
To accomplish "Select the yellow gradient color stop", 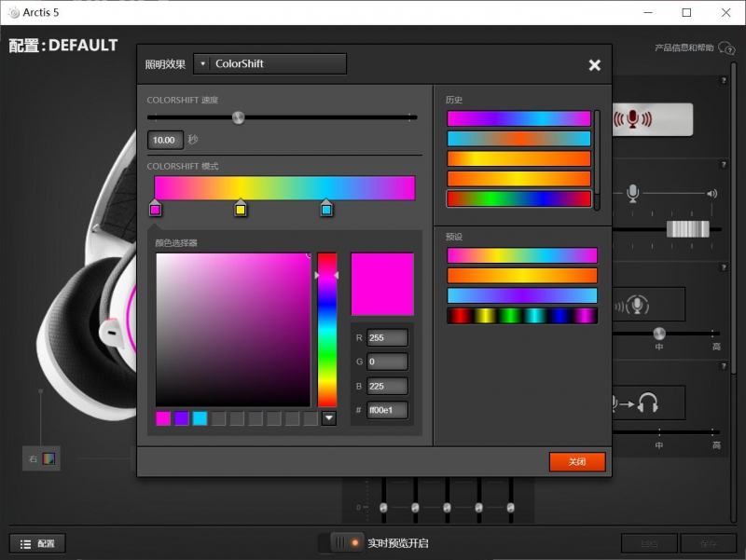I will [x=241, y=209].
